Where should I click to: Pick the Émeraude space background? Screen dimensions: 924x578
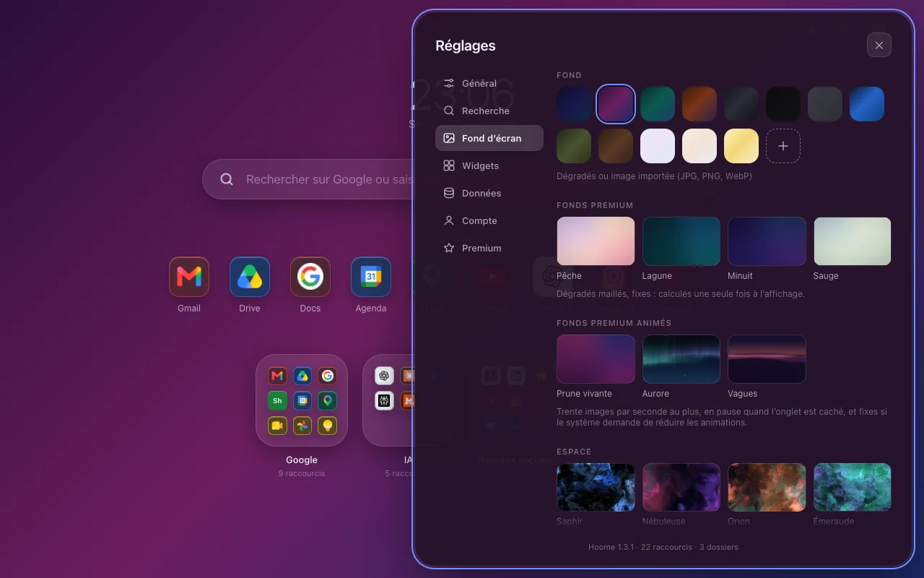click(x=853, y=488)
